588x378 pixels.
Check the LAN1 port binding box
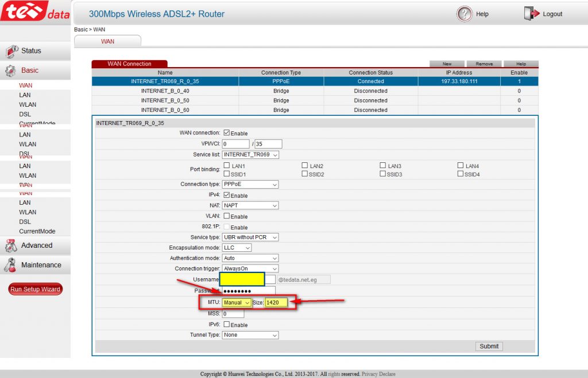point(226,165)
